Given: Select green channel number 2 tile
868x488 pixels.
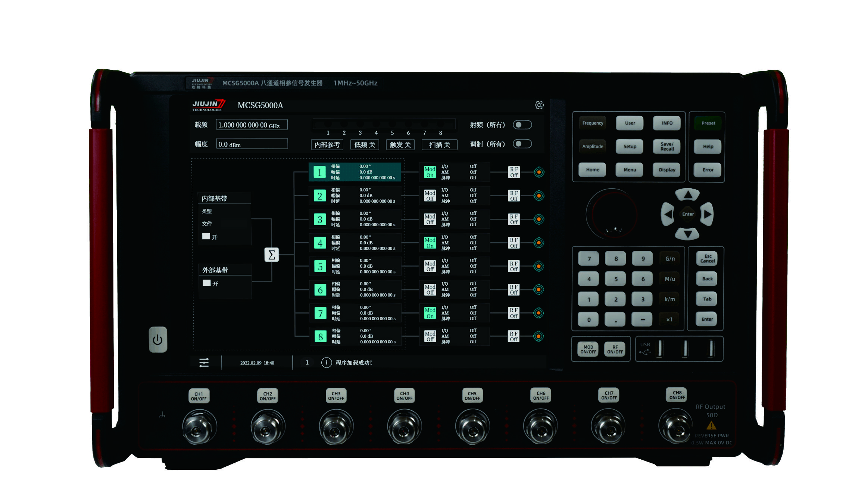Looking at the screenshot, I should tap(320, 196).
